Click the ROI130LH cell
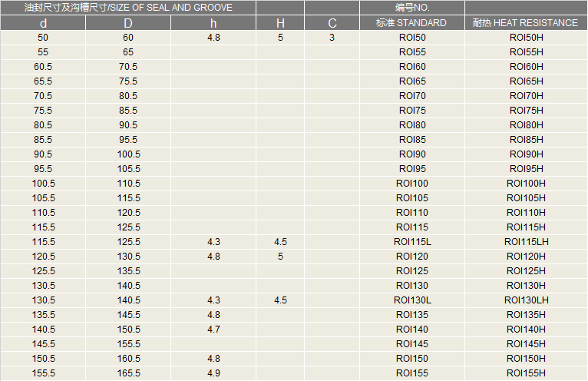 click(526, 300)
